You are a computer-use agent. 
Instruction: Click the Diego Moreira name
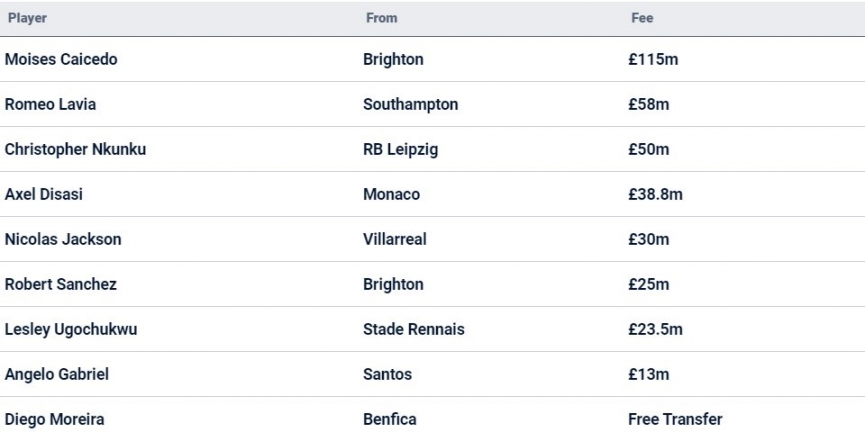click(x=53, y=420)
